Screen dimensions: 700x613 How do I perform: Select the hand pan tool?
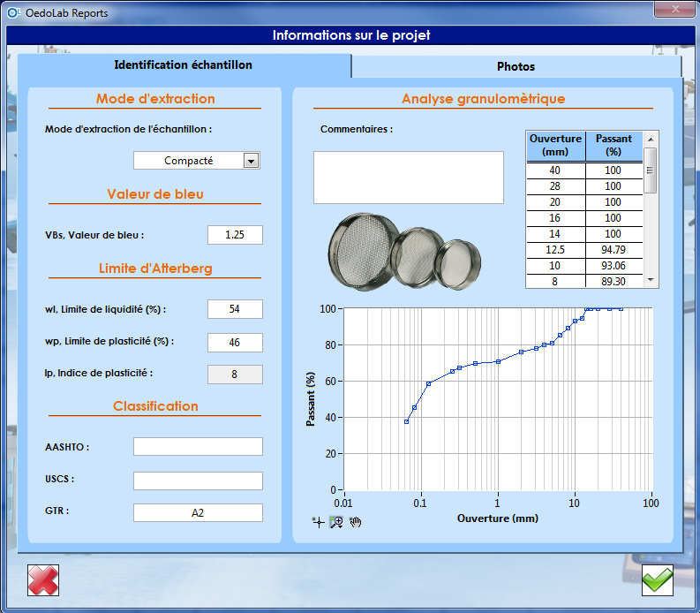pos(355,522)
